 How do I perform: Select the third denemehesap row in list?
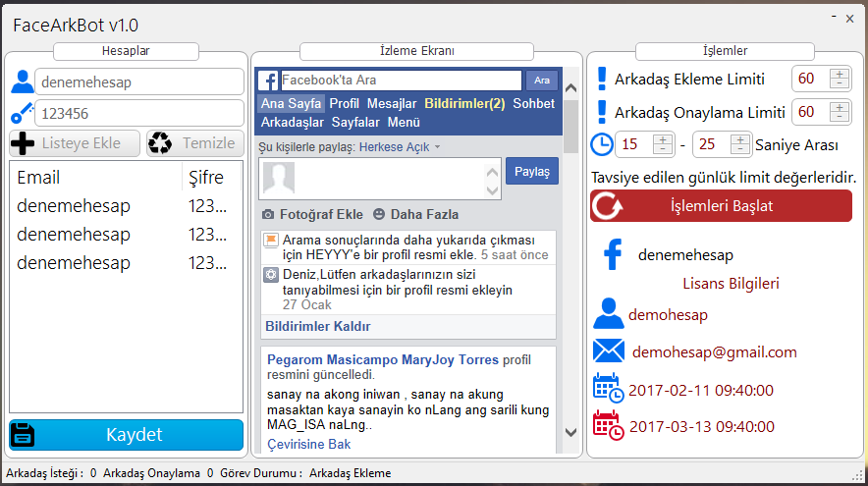click(x=127, y=263)
